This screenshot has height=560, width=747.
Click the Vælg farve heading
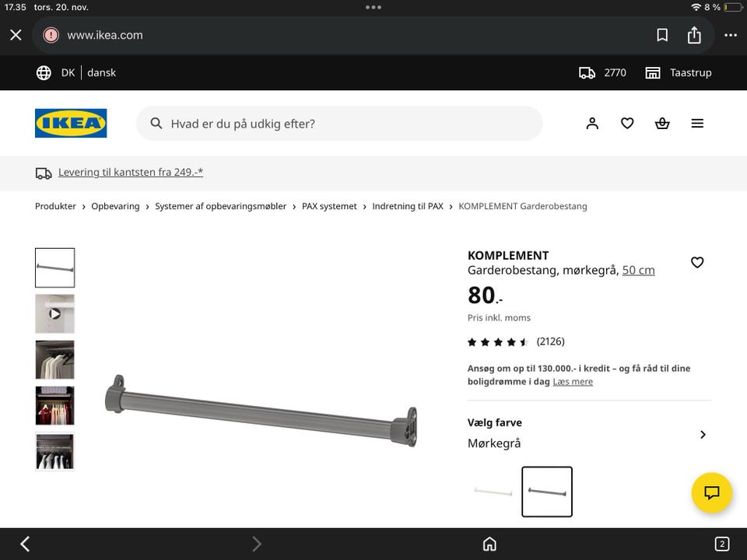coord(495,422)
